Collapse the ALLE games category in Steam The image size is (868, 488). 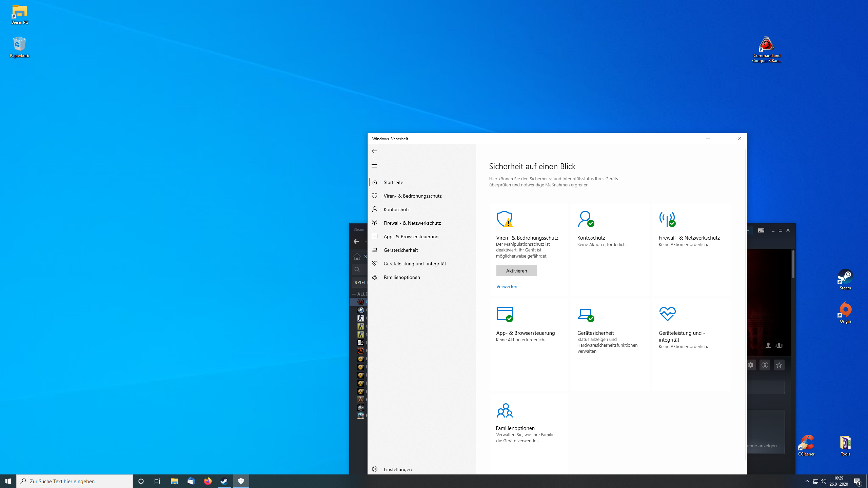[x=354, y=294]
